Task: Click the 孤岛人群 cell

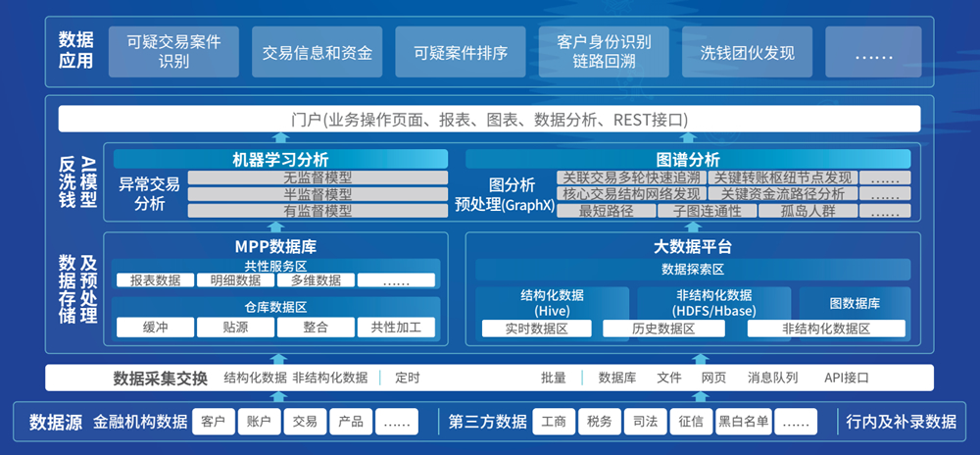Action: [x=808, y=211]
